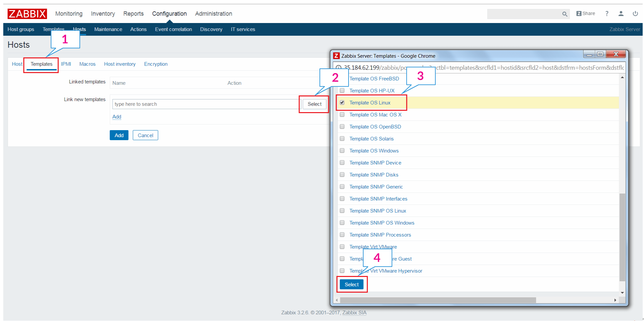Check the Template OS Solaris checkbox

(x=342, y=138)
